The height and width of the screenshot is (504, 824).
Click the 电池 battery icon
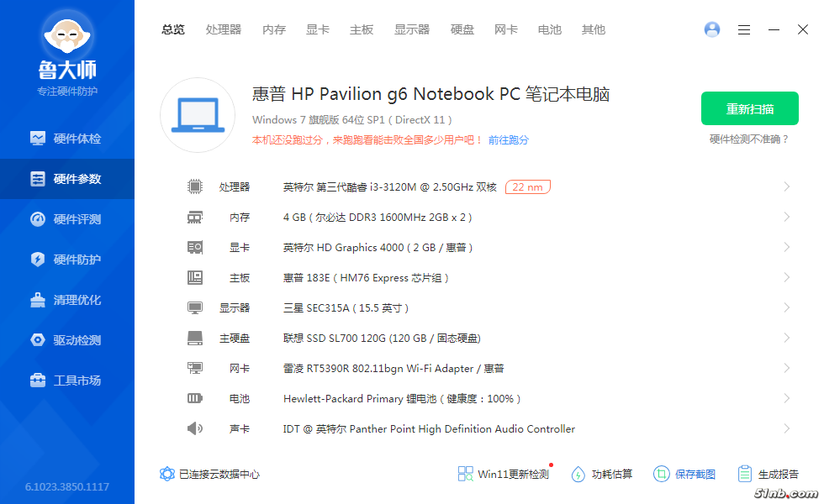click(x=195, y=398)
